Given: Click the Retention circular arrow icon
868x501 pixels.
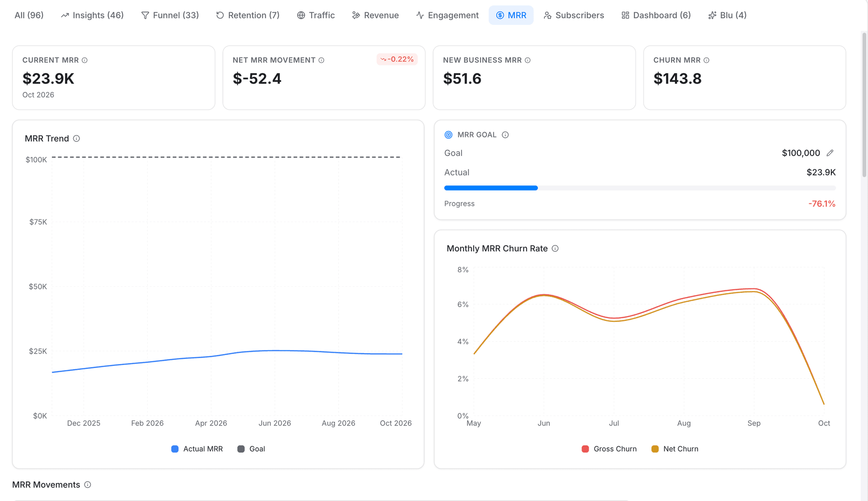Looking at the screenshot, I should tap(220, 15).
